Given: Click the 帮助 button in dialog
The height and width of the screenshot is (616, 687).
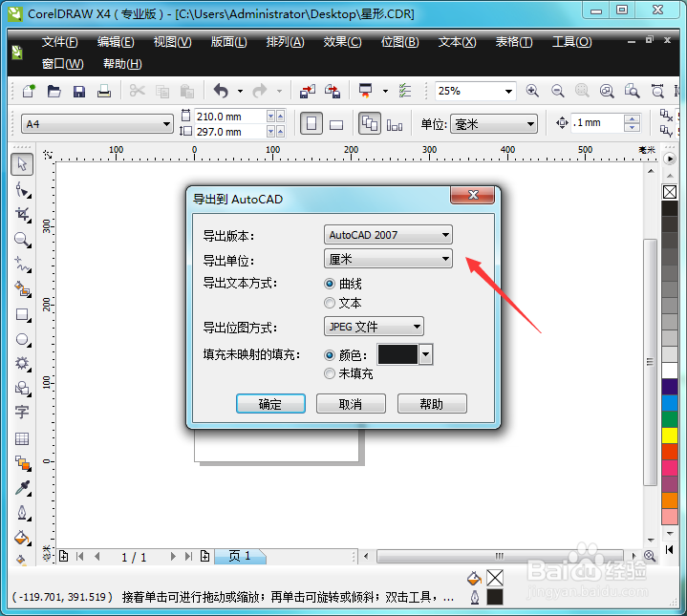Looking at the screenshot, I should (432, 403).
